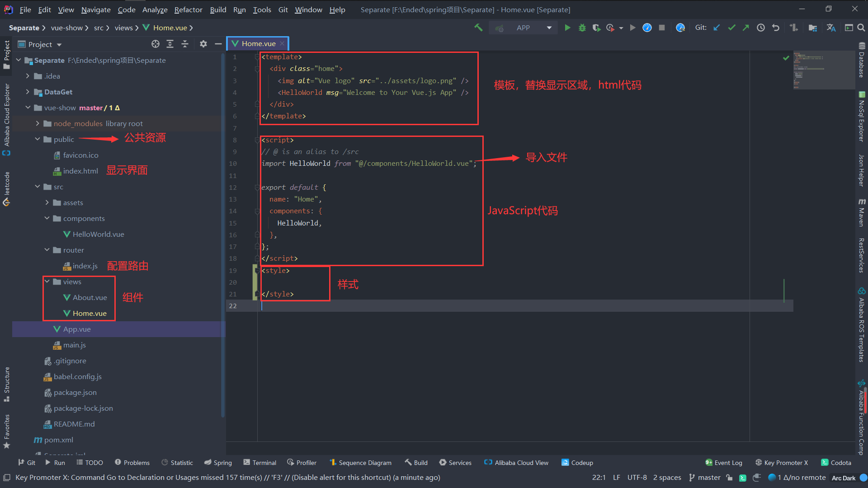This screenshot has width=868, height=488.
Task: Commit changes with Git checkmark
Action: (x=731, y=28)
